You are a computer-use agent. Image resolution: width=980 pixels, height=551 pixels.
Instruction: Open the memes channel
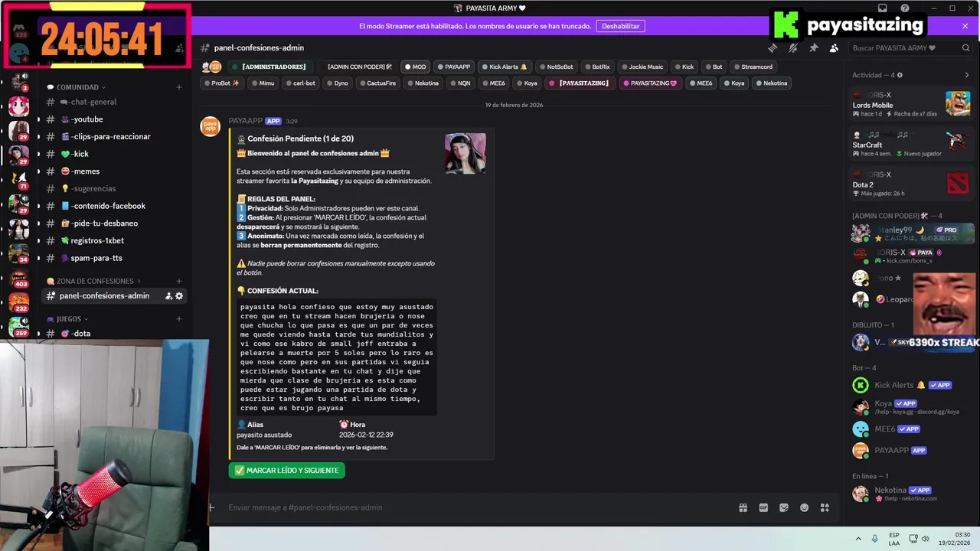click(x=115, y=171)
